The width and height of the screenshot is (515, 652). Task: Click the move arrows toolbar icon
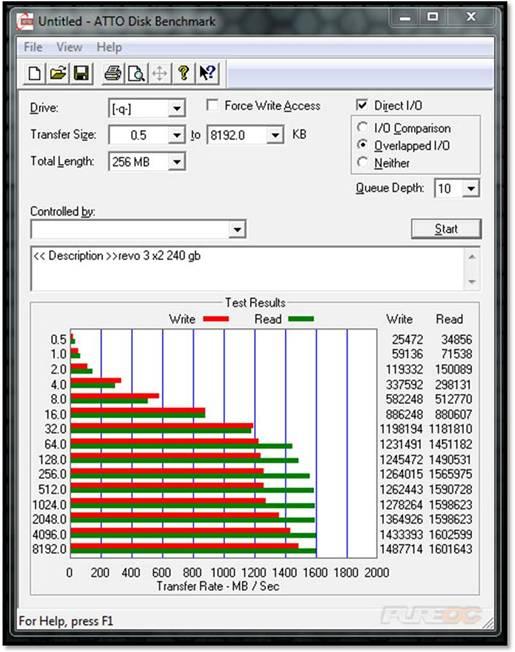click(160, 73)
